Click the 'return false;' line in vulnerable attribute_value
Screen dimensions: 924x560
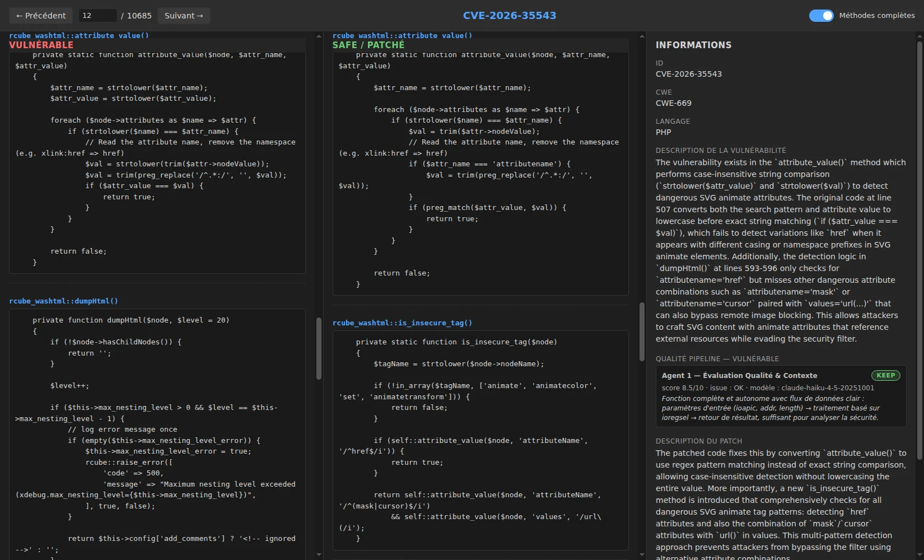click(x=78, y=251)
